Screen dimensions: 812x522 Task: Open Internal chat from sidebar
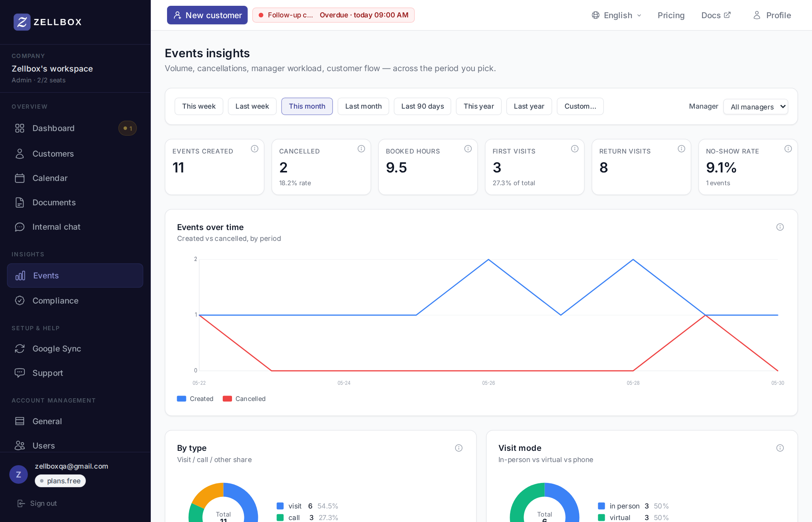click(x=75, y=227)
